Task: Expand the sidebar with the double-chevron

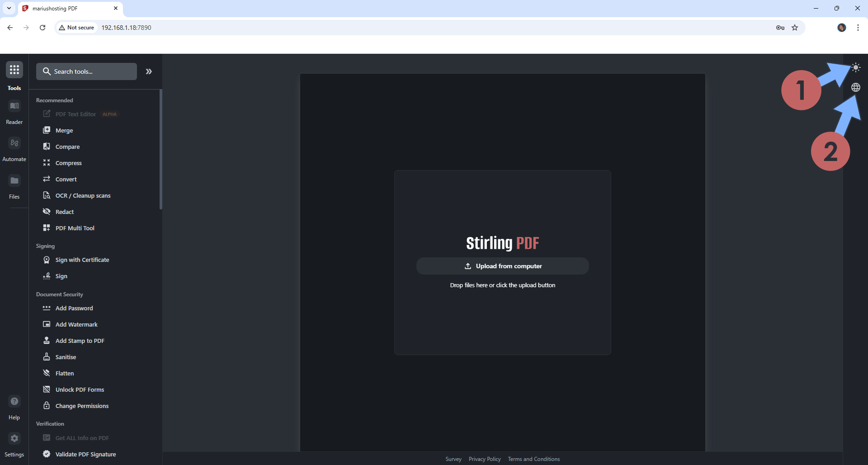Action: 149,71
